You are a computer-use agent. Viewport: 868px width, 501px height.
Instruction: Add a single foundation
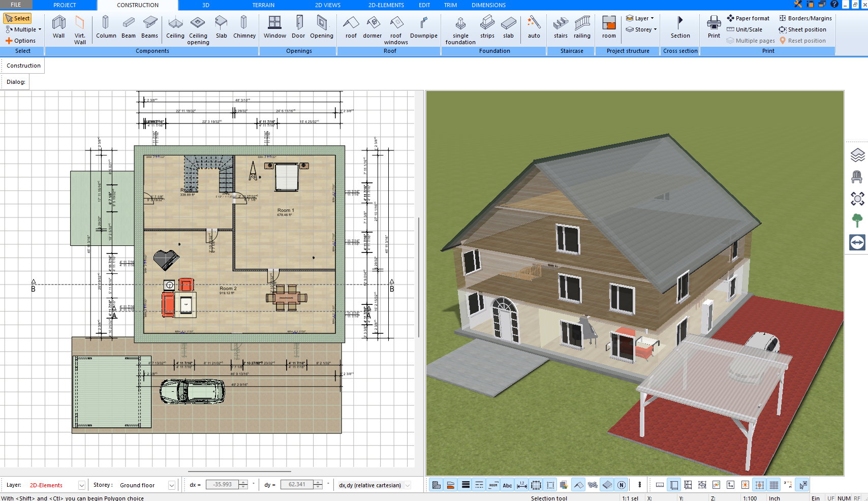(x=460, y=30)
